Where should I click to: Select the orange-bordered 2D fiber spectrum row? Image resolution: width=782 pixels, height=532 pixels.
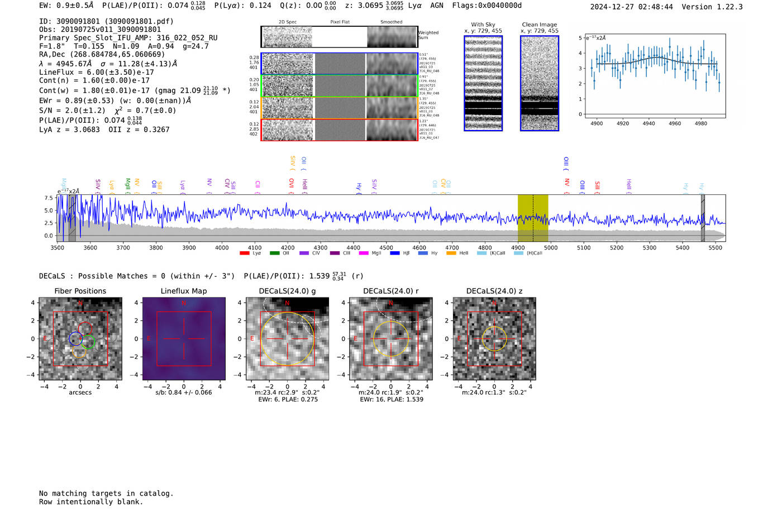coord(339,108)
